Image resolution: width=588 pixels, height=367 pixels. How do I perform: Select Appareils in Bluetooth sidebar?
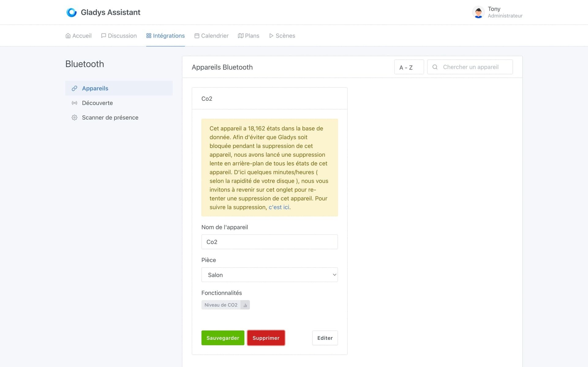(x=95, y=88)
